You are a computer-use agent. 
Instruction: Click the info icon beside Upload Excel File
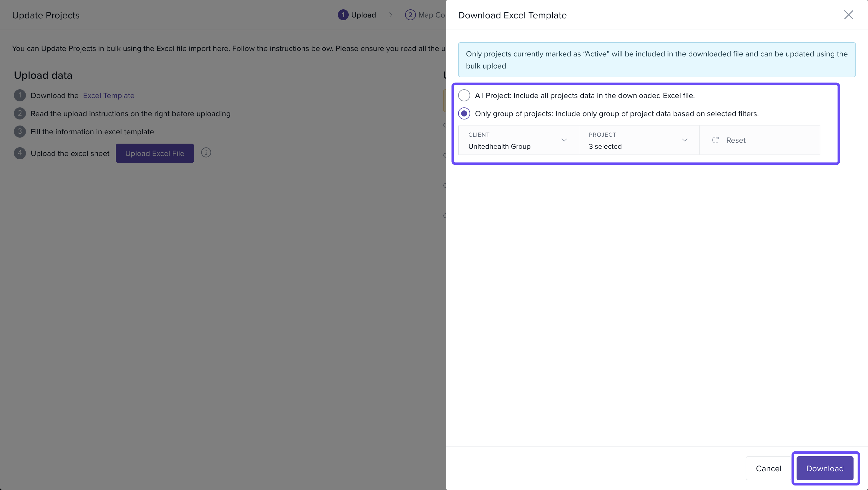tap(206, 153)
